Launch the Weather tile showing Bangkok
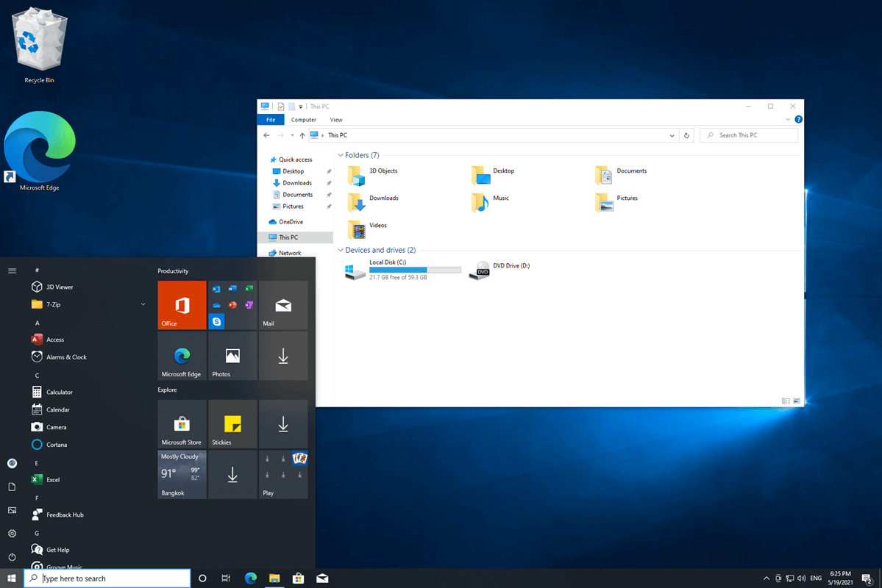The width and height of the screenshot is (882, 588). coord(182,473)
